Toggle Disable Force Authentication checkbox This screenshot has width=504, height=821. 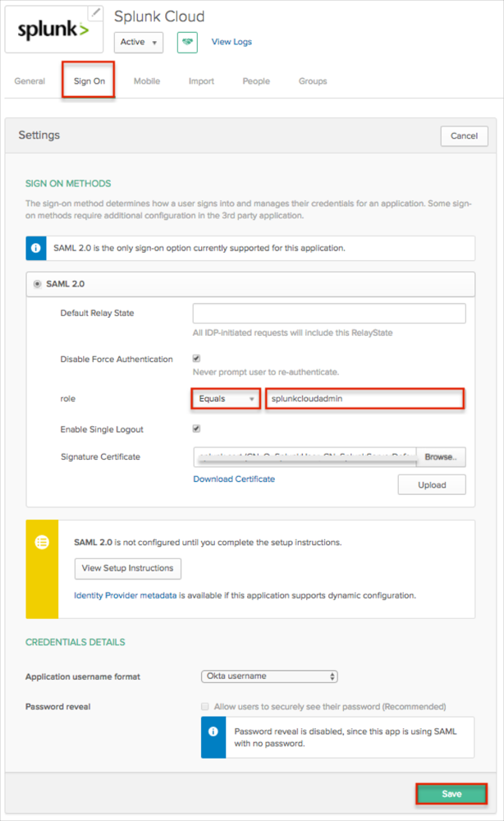[196, 359]
